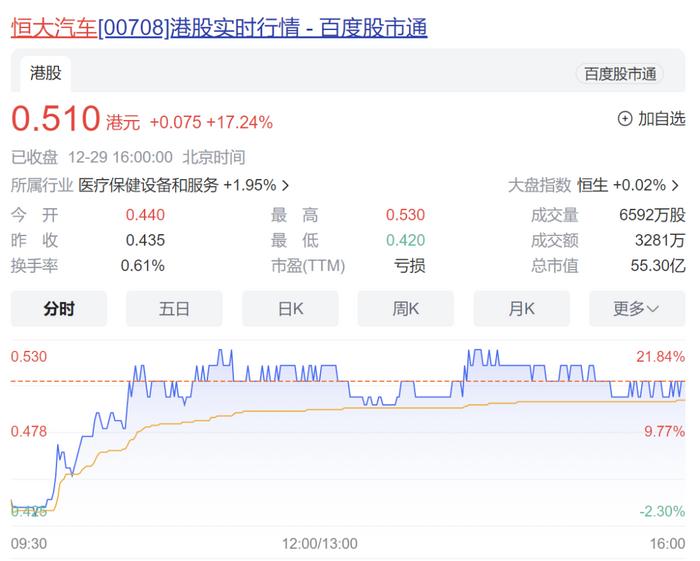Switch to the 五日 chart tab

(x=174, y=309)
